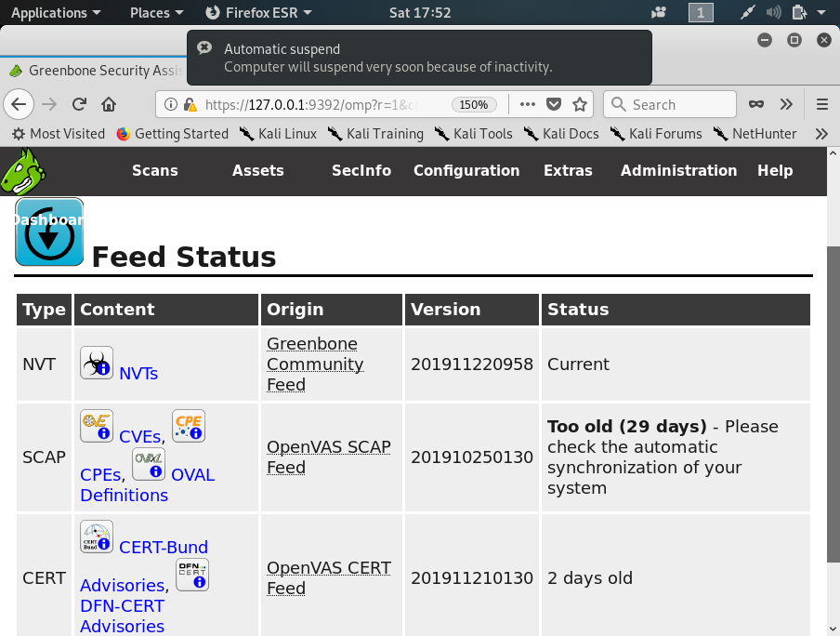Click the mask extension icon in toolbar

[x=755, y=104]
